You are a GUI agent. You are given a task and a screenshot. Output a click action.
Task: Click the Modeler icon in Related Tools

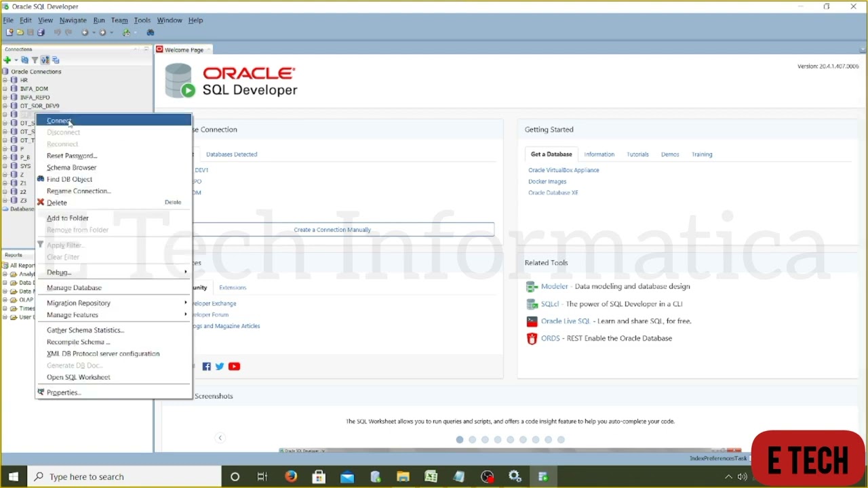pyautogui.click(x=532, y=287)
